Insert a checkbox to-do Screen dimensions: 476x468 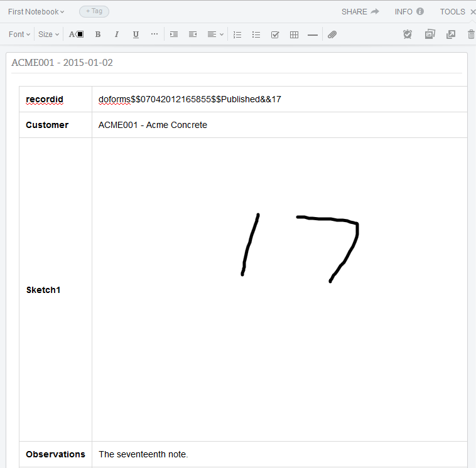[275, 35]
